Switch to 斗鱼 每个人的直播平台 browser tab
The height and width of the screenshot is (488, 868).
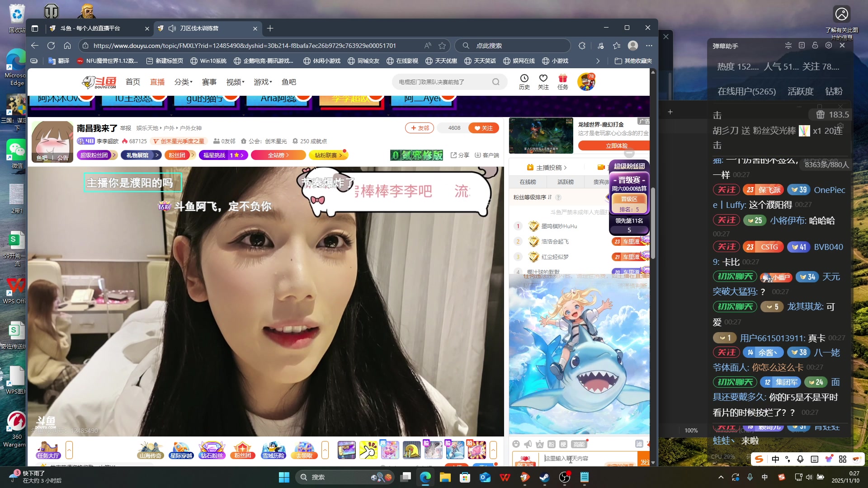tap(90, 28)
